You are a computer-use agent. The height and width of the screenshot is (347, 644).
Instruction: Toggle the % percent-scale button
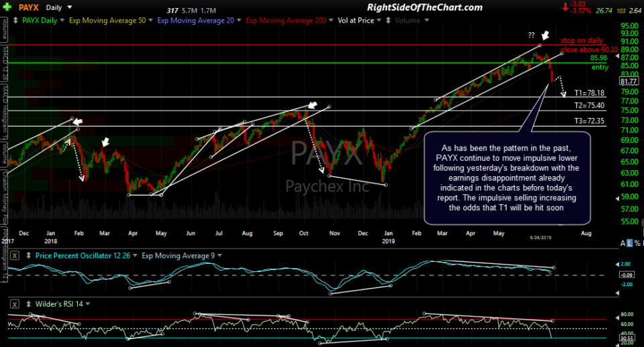[637, 243]
